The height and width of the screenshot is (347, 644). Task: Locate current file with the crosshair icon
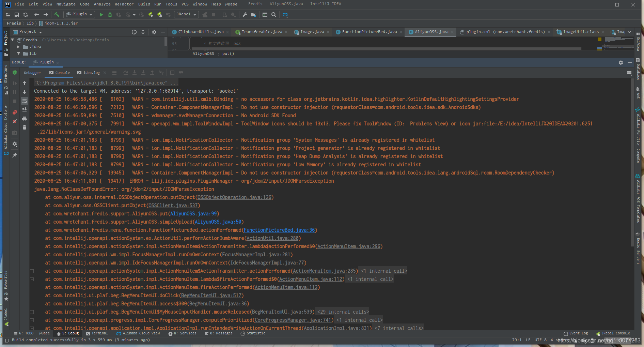[x=134, y=32]
